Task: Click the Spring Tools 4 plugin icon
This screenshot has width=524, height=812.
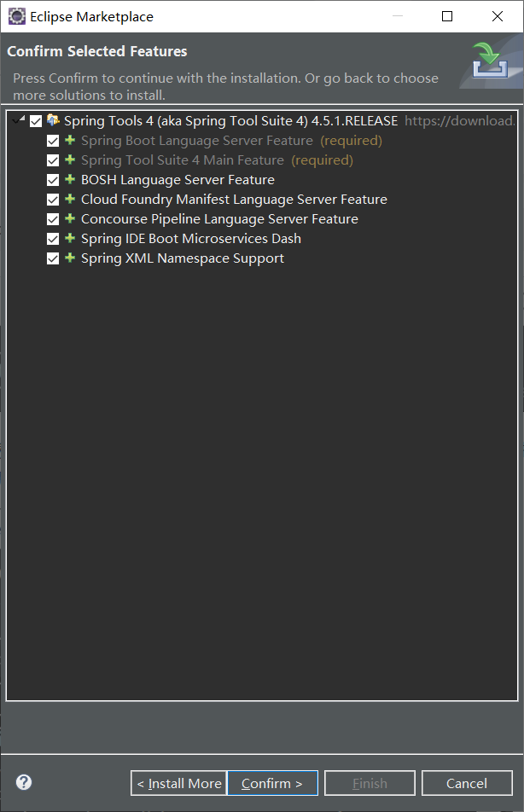Action: [53, 120]
